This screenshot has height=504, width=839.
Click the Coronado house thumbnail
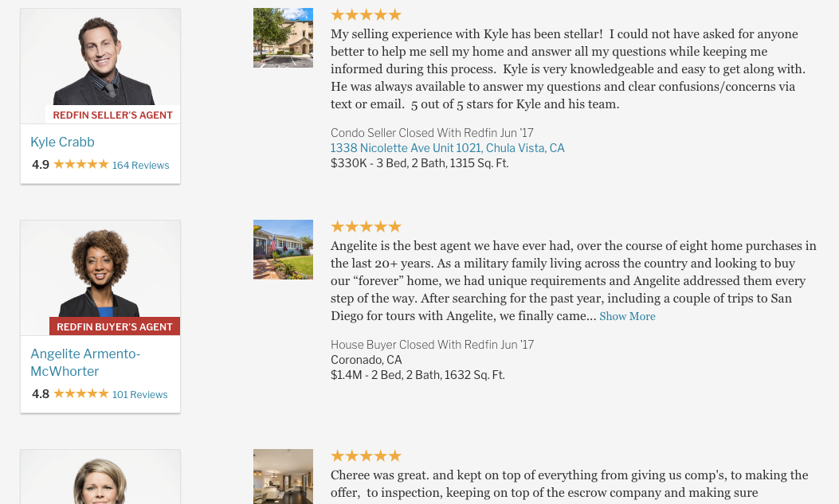[283, 249]
